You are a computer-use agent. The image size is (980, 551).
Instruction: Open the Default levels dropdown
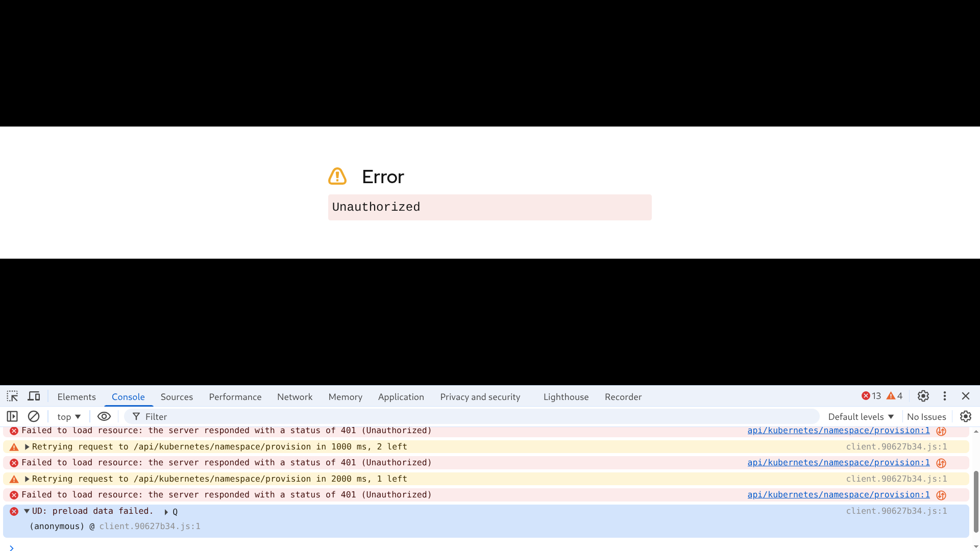click(x=861, y=417)
